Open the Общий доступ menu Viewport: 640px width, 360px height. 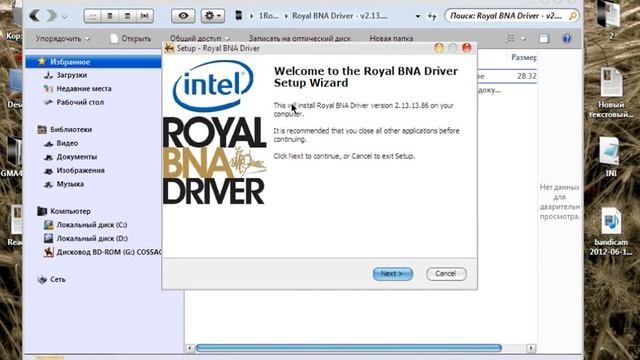200,38
